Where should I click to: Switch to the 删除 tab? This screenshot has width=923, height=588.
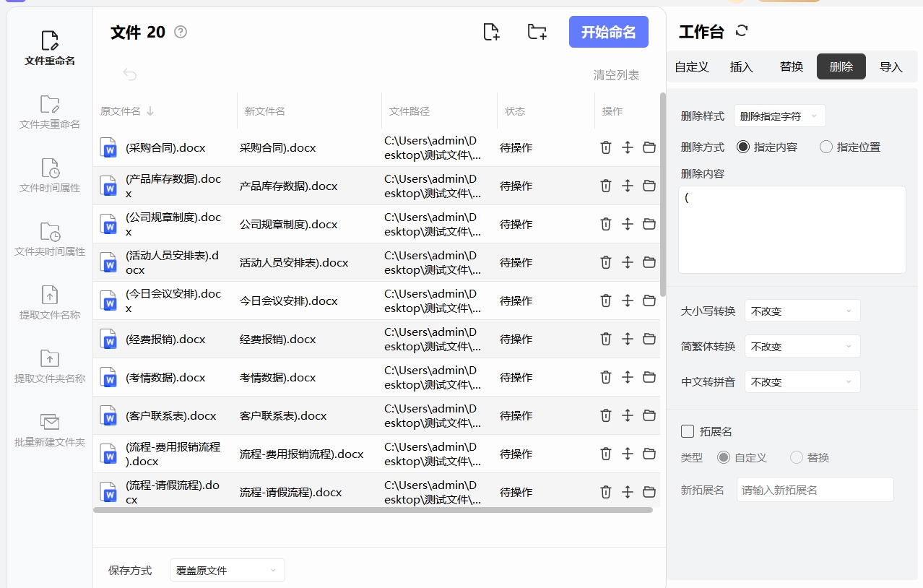click(x=841, y=66)
